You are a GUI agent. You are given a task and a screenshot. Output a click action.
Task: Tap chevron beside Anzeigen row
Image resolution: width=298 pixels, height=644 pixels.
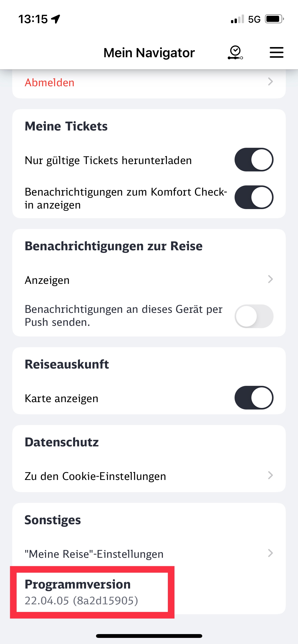pos(270,279)
